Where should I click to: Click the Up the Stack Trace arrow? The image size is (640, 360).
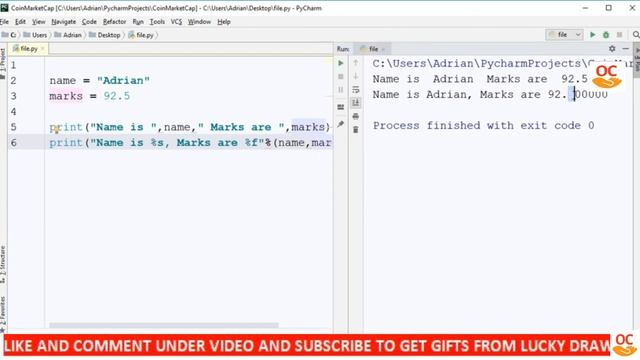(356, 63)
